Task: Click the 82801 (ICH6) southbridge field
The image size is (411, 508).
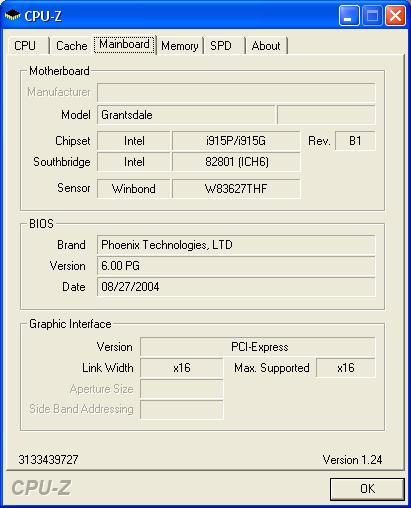Action: [x=236, y=162]
